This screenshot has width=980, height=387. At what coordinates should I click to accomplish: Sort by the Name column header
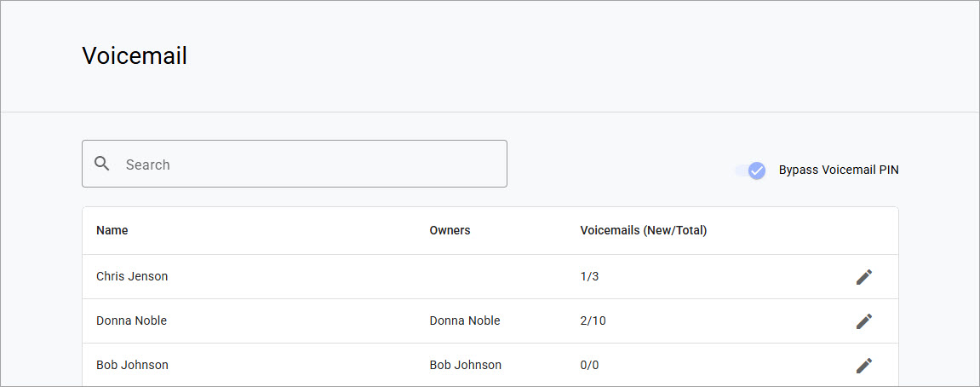tap(112, 230)
